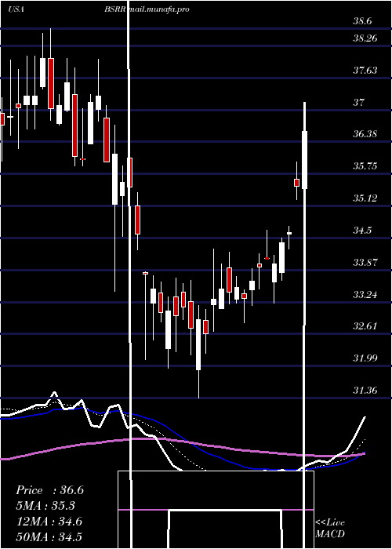Click the 35.12 price axis label
392x549 pixels.
pos(365,198)
